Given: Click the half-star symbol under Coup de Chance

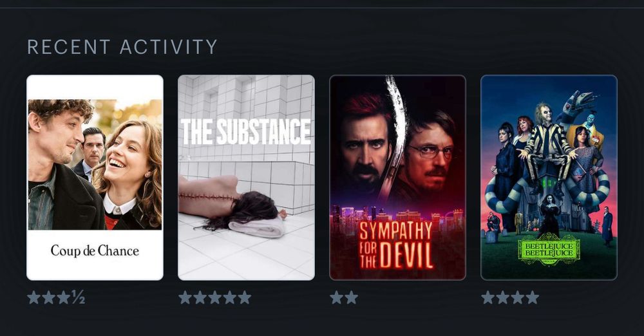Looking at the screenshot, I should (x=78, y=297).
